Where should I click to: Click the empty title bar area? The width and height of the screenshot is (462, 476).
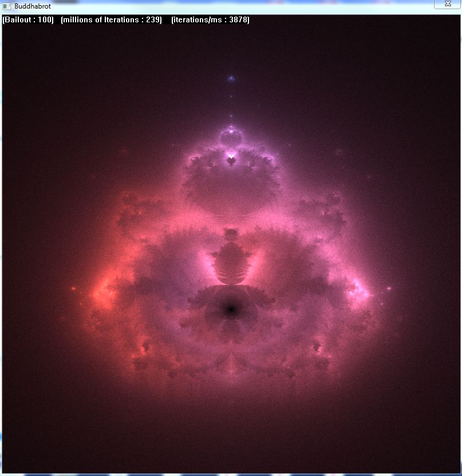(229, 6)
